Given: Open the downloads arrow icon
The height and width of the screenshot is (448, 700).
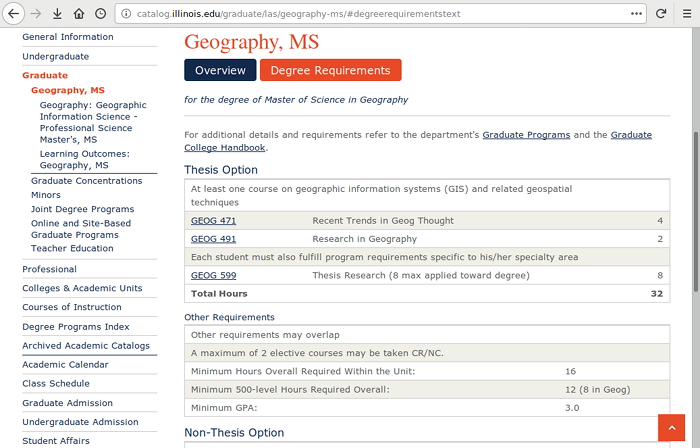Looking at the screenshot, I should (x=57, y=14).
